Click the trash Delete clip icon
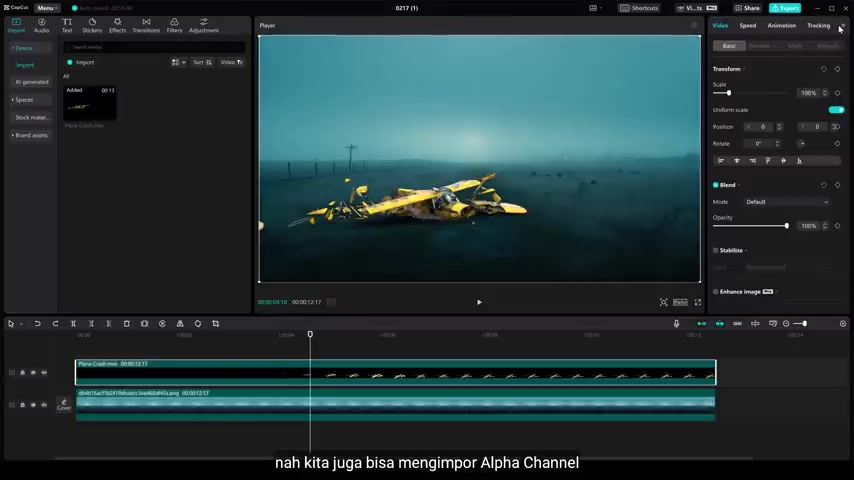The height and width of the screenshot is (480, 854). pos(126,324)
